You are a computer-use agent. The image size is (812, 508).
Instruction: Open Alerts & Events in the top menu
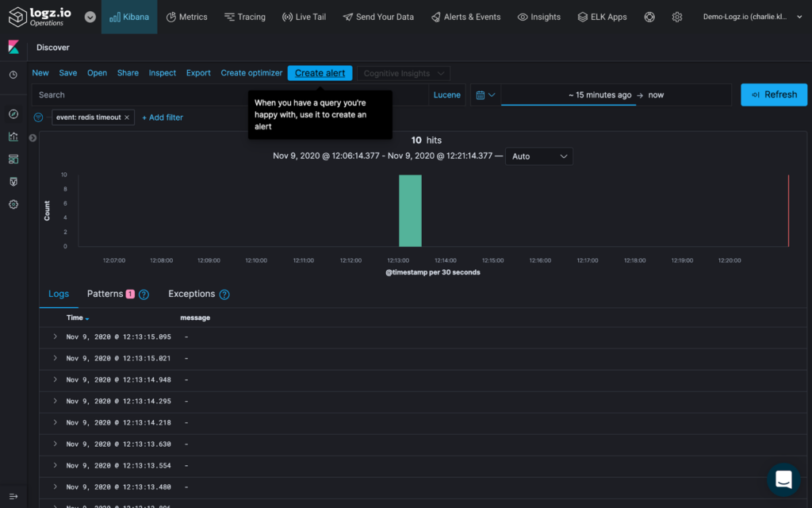(x=465, y=16)
